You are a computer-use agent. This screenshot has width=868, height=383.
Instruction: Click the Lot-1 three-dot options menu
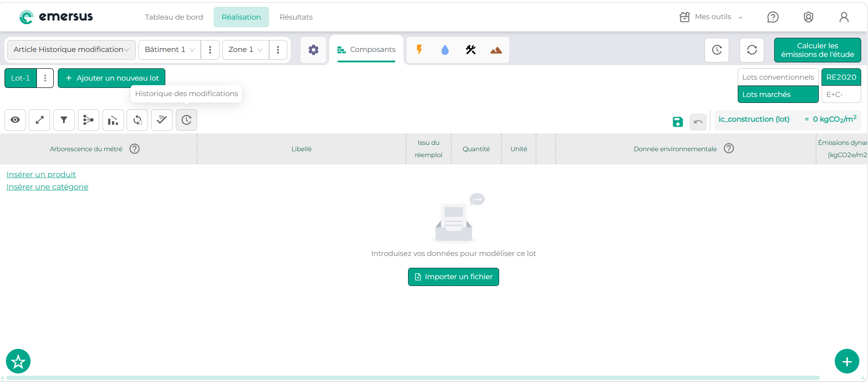[x=45, y=78]
